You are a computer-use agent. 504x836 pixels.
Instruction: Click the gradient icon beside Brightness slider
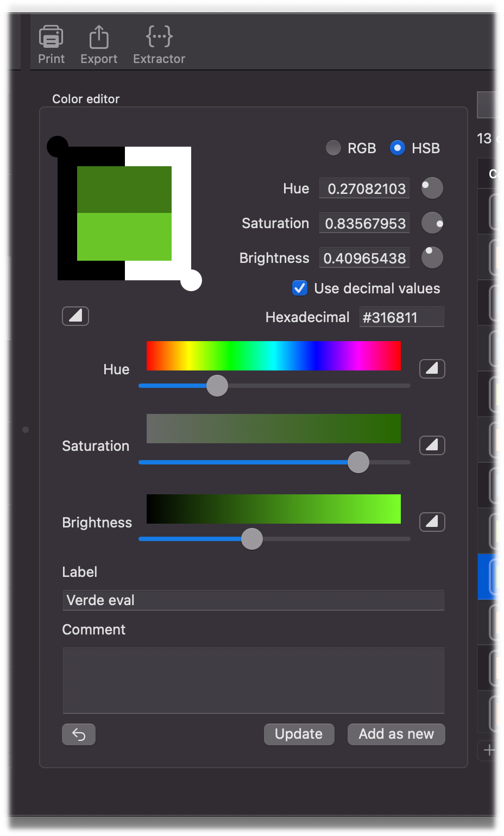pyautogui.click(x=432, y=522)
